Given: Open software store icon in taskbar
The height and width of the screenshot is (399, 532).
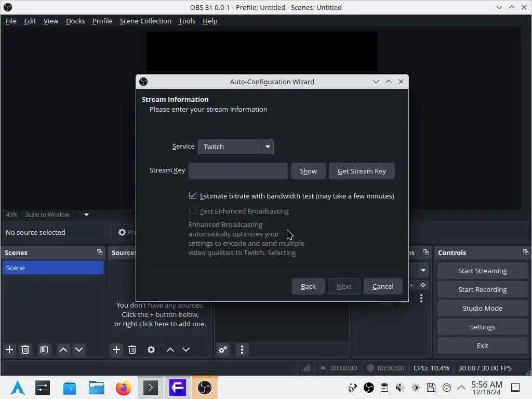Looking at the screenshot, I should click(70, 388).
